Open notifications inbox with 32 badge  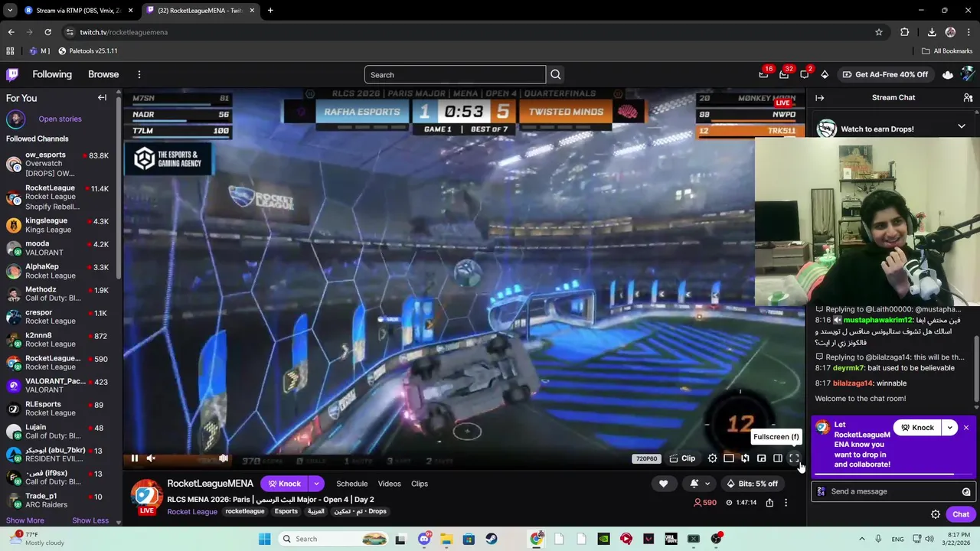click(784, 74)
